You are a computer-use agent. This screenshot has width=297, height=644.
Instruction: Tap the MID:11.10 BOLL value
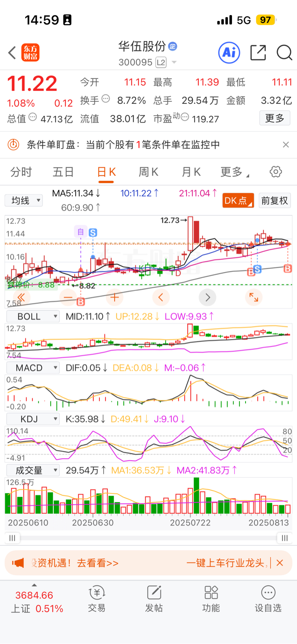point(88,316)
